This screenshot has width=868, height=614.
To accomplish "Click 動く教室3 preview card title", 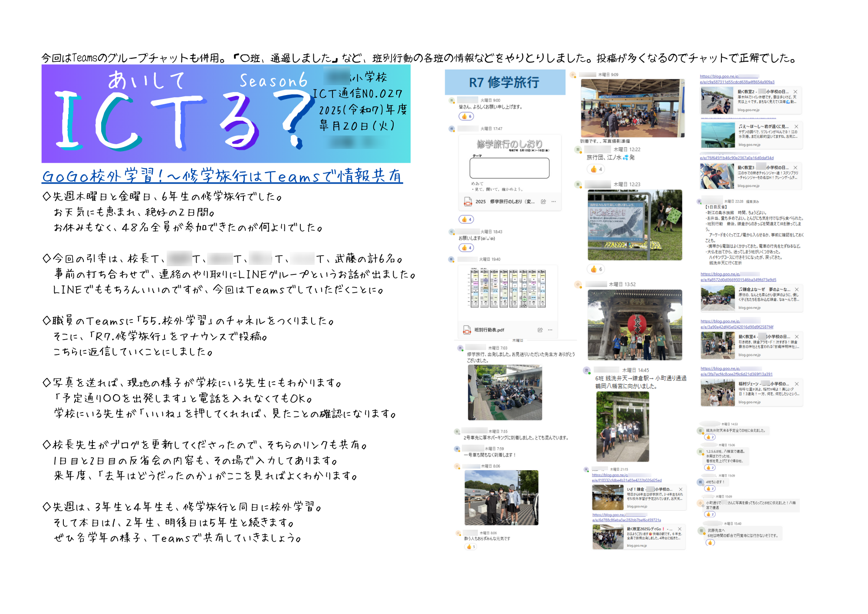I will pyautogui.click(x=763, y=168).
